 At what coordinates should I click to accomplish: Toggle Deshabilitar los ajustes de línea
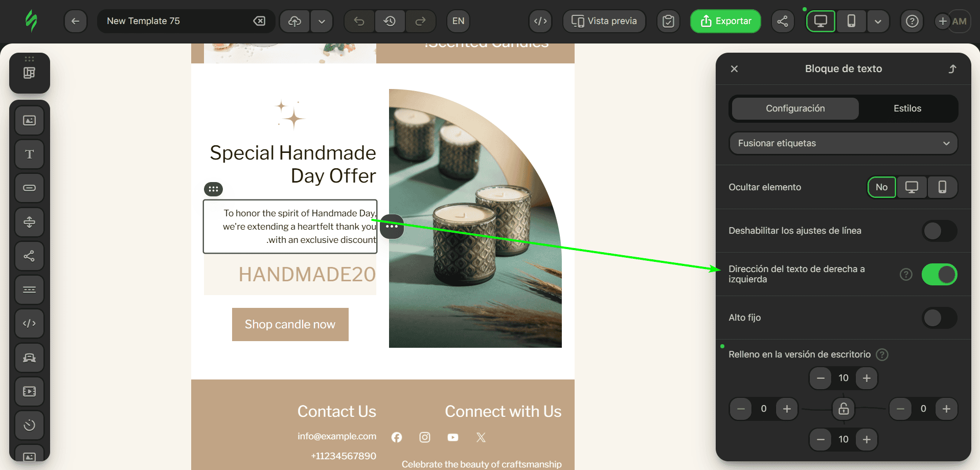[939, 231]
